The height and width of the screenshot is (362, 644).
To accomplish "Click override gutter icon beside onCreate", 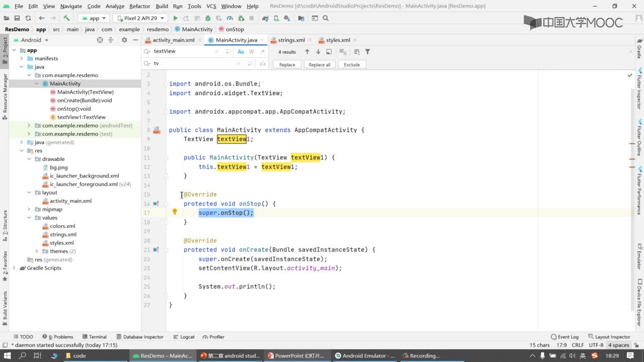I will click(x=156, y=249).
